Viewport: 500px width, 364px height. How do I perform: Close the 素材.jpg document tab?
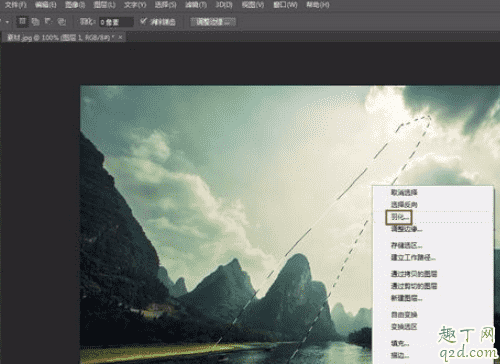click(120, 37)
